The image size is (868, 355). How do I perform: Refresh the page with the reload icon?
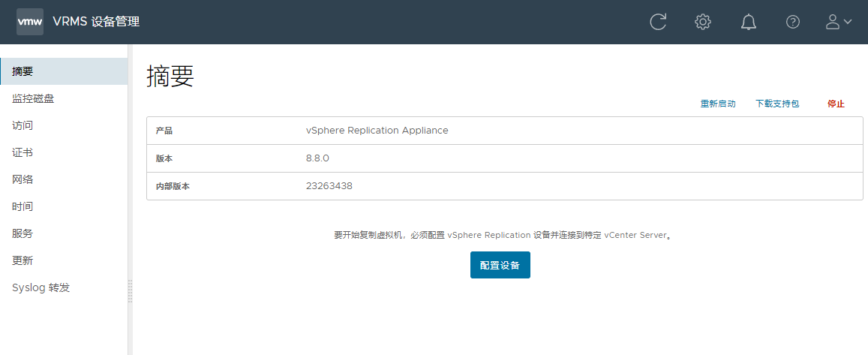click(658, 23)
